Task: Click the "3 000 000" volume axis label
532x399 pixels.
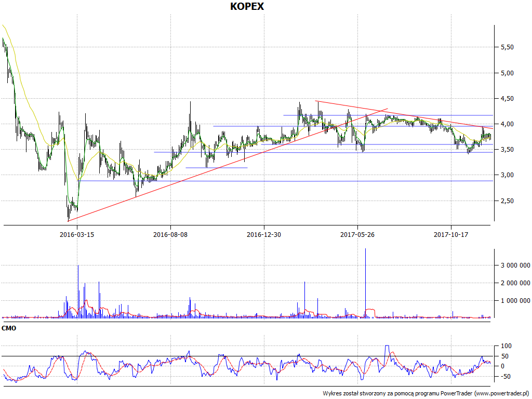Action: pos(515,265)
